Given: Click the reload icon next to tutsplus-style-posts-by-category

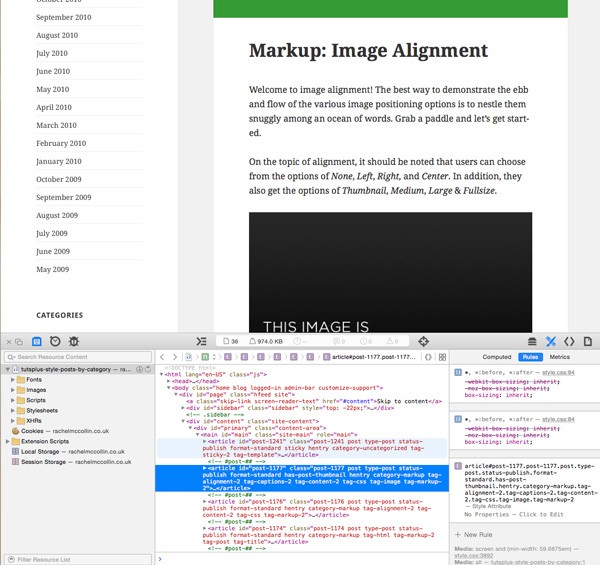Looking at the screenshot, I should point(148,369).
